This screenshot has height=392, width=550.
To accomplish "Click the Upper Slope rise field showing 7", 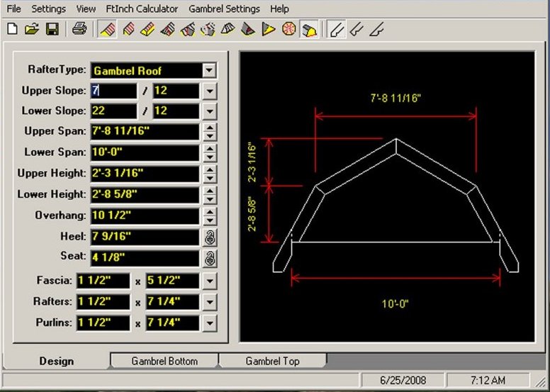I will pyautogui.click(x=113, y=91).
